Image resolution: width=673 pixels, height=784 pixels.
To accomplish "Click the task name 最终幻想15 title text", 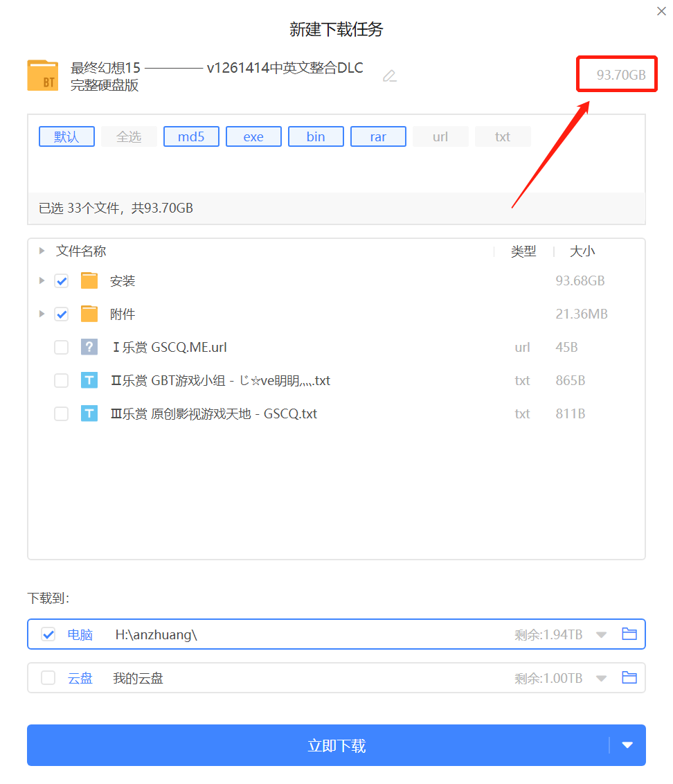I will click(217, 76).
